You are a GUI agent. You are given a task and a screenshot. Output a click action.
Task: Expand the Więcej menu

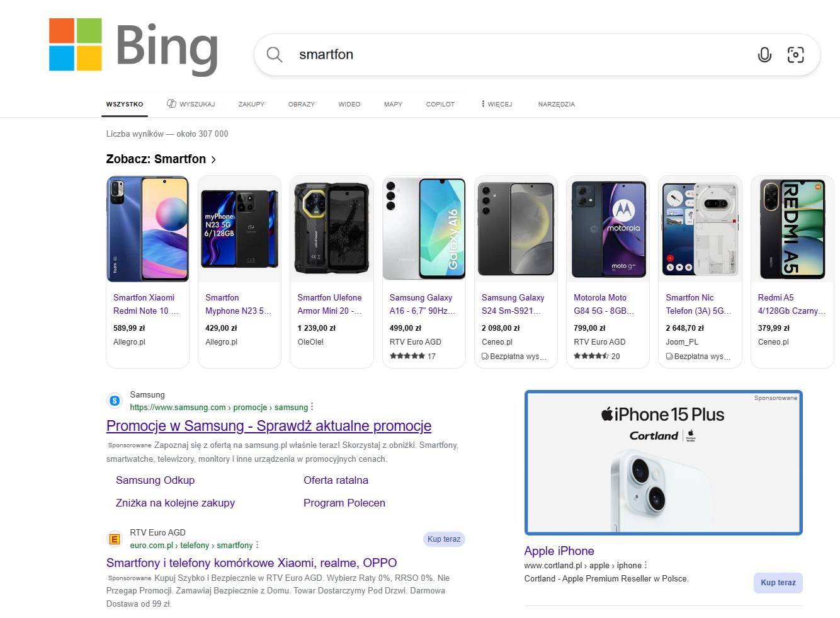(497, 104)
